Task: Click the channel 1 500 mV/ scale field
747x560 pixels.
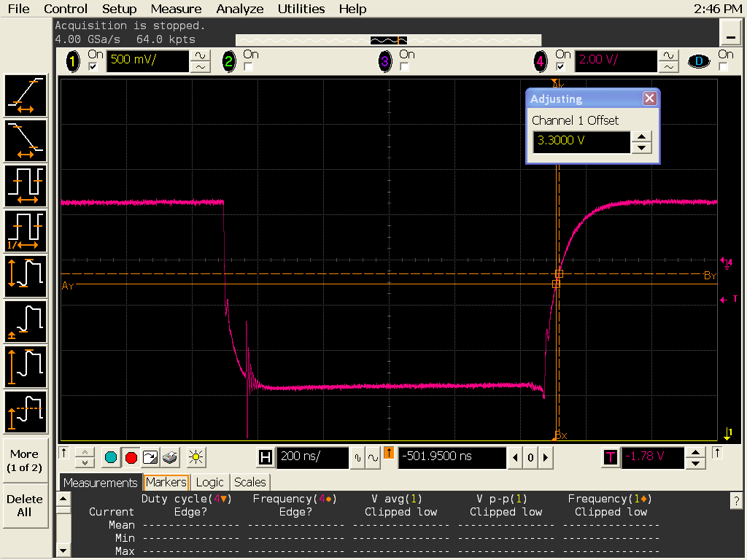Action: [147, 61]
